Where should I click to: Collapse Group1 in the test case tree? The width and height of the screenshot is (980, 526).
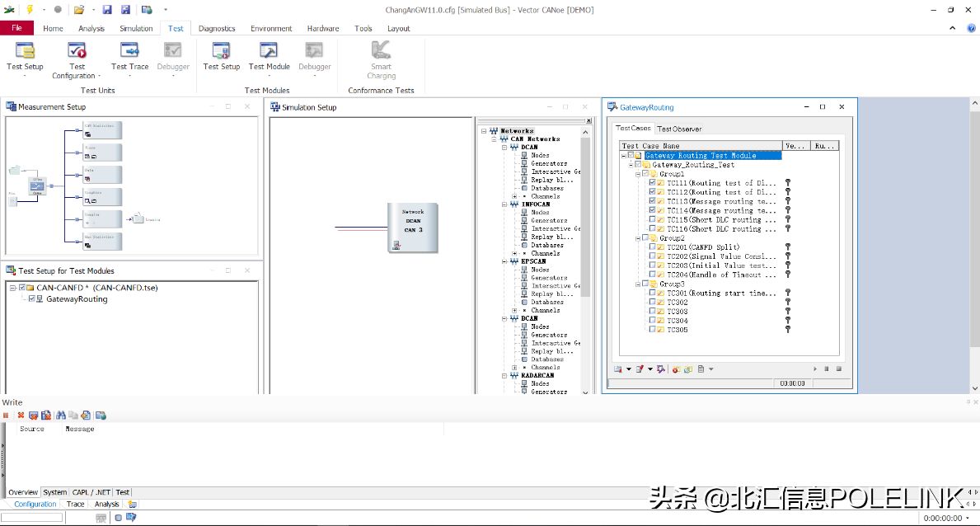[x=638, y=174]
